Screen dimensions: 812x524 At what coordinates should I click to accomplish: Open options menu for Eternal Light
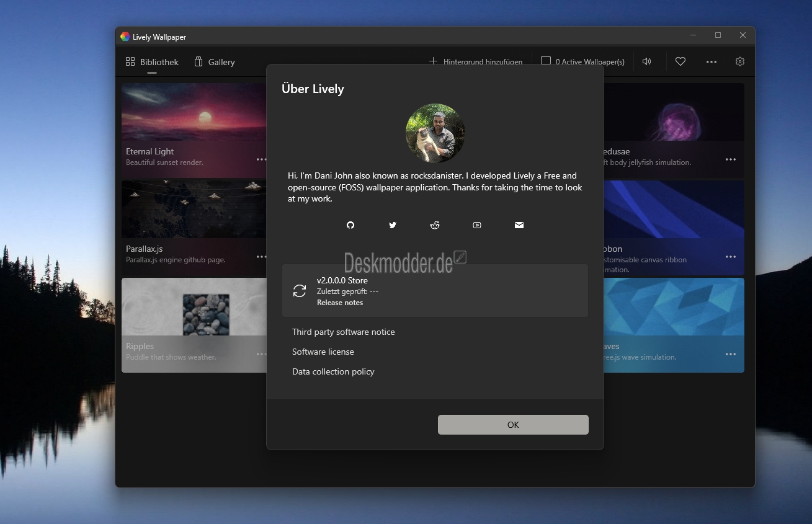point(261,159)
